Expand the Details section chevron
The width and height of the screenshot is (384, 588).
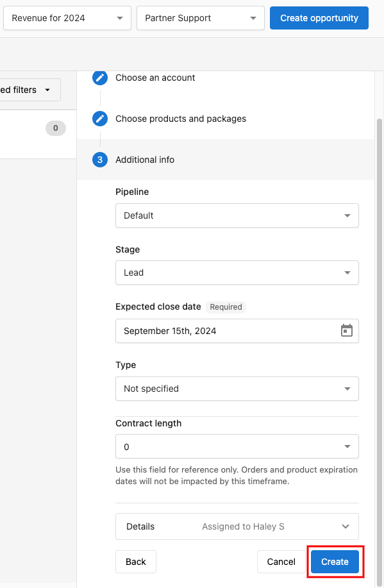coord(346,526)
